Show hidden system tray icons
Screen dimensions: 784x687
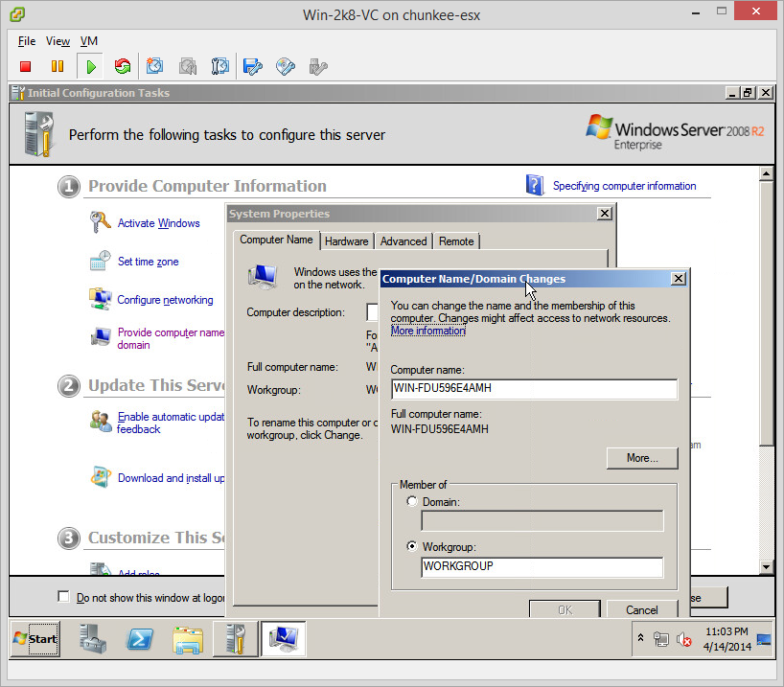tap(639, 638)
